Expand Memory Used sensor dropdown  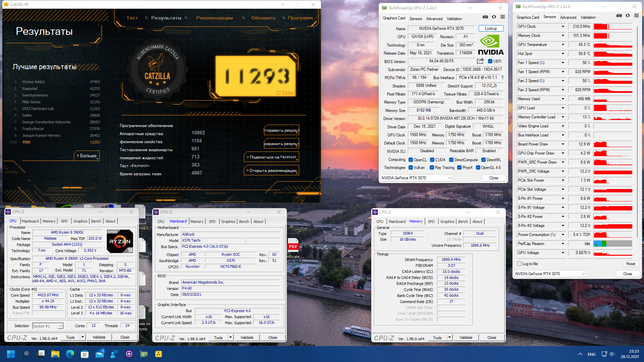point(563,99)
